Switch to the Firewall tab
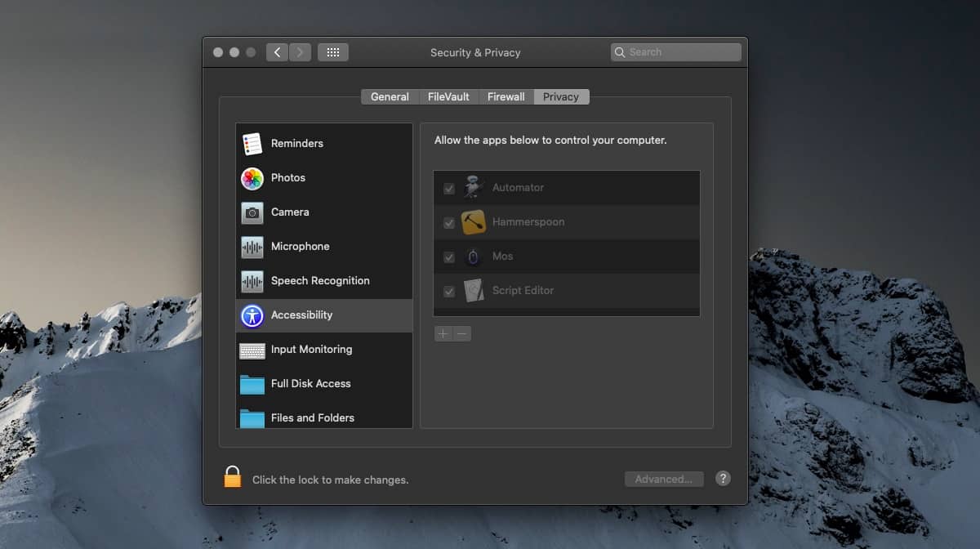 [506, 96]
